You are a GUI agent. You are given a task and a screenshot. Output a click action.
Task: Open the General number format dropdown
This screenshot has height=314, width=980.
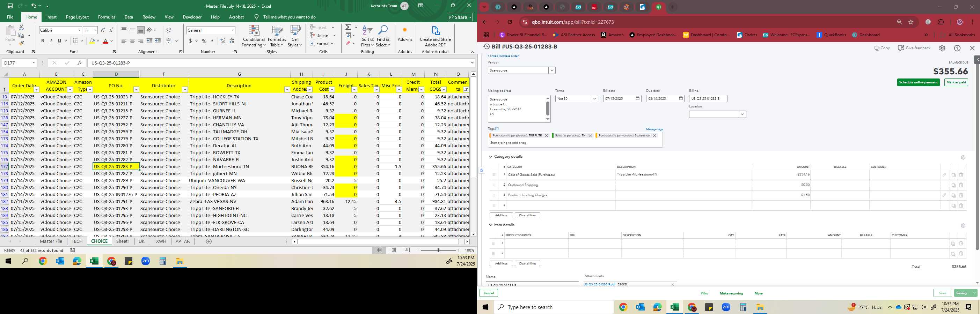[x=233, y=30]
